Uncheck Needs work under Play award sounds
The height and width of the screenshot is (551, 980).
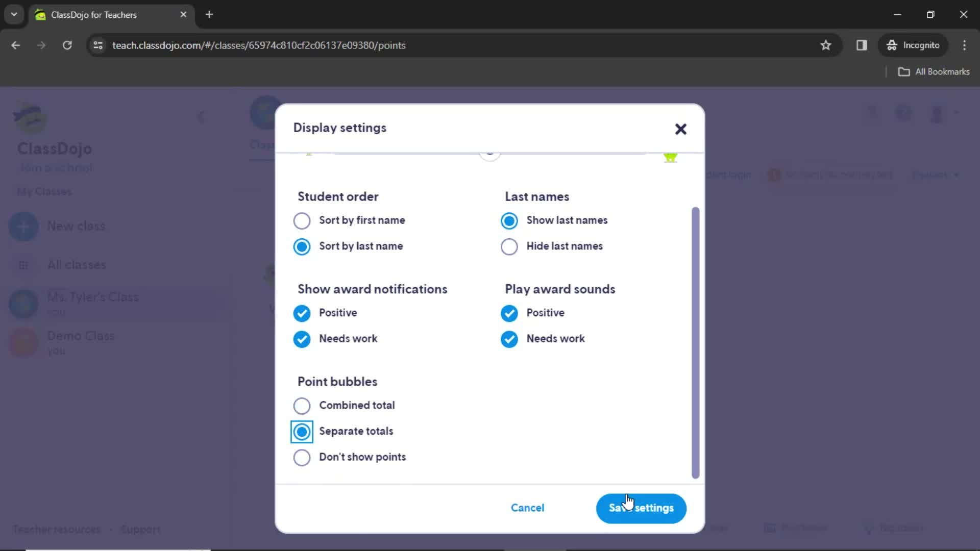(509, 339)
